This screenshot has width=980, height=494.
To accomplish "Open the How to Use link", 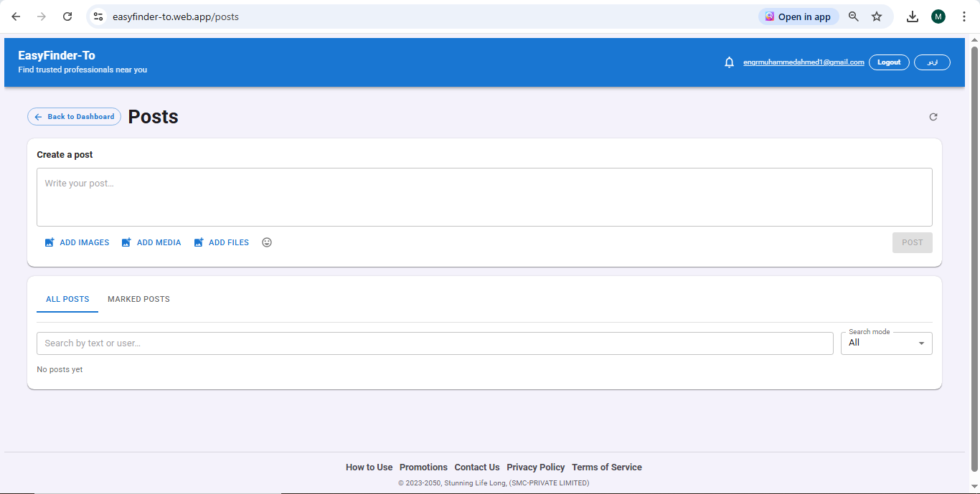I will (369, 467).
